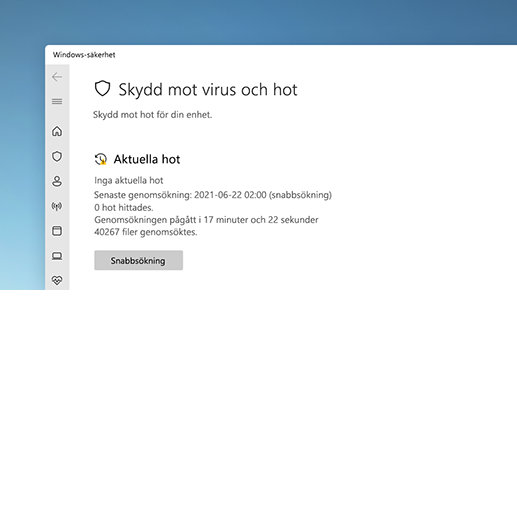Click the shield icon beside the page title

pyautogui.click(x=102, y=89)
